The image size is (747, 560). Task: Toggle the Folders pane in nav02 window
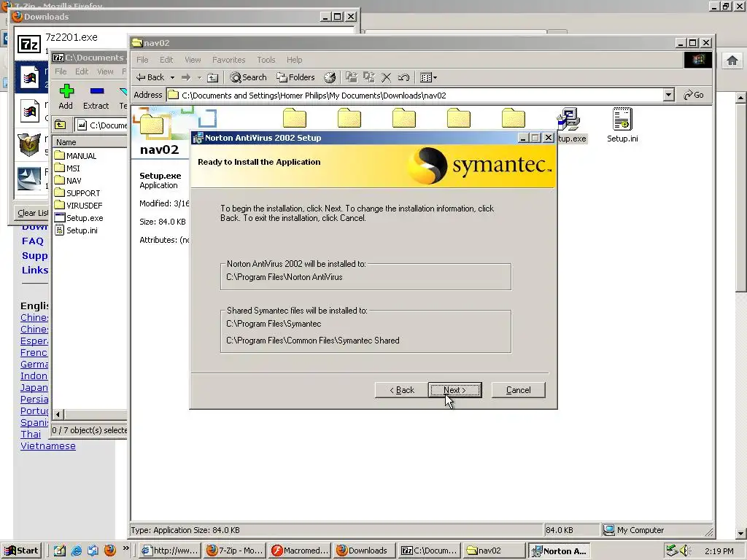pyautogui.click(x=296, y=77)
